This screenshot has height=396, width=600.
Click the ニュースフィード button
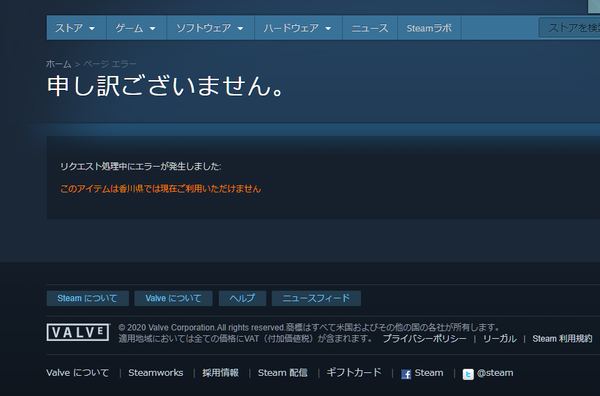pyautogui.click(x=316, y=298)
